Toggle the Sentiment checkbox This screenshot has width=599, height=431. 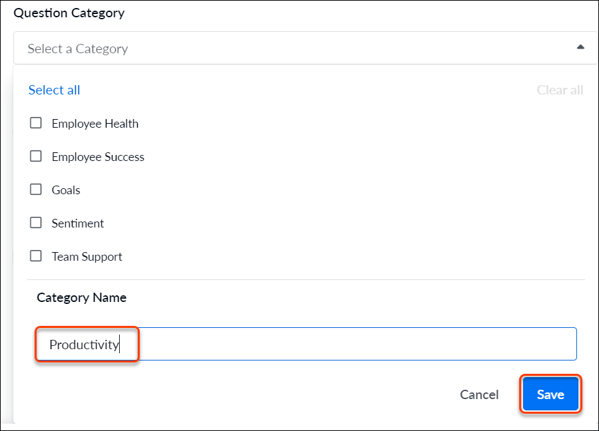point(36,222)
